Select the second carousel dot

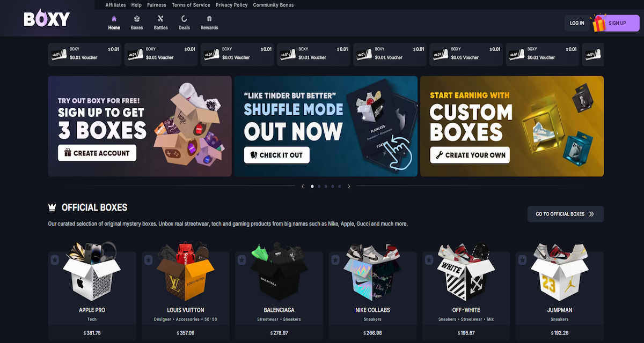point(319,187)
